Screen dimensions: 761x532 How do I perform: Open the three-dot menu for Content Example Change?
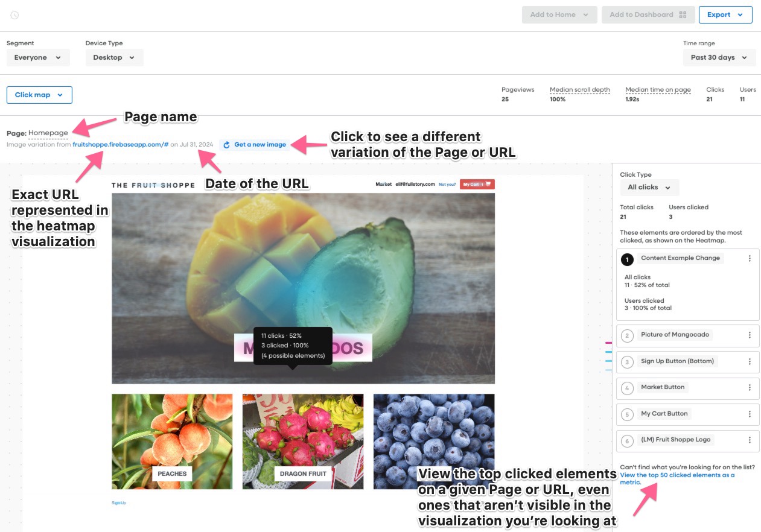[x=750, y=258]
